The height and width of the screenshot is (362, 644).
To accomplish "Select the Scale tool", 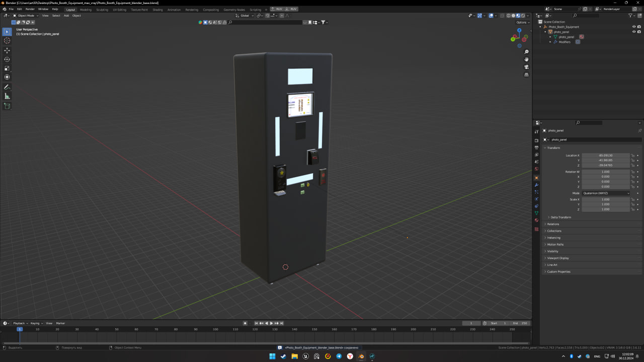I will tap(7, 68).
